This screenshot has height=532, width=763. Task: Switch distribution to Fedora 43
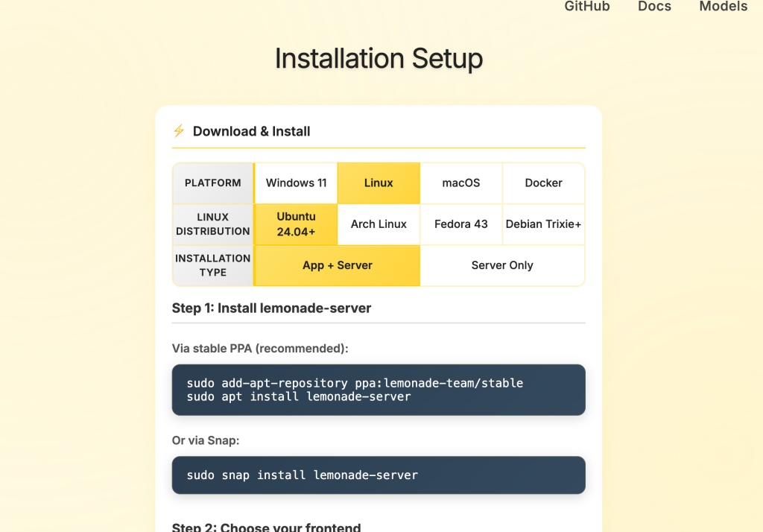(461, 224)
